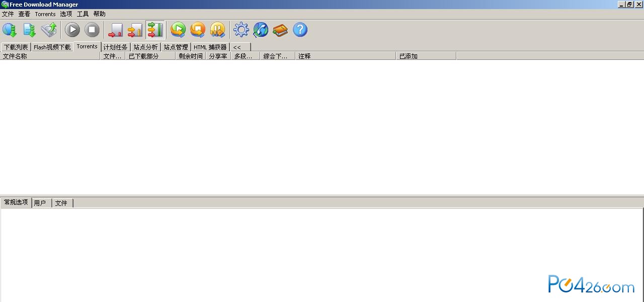Open the 工具 menu
644x302 pixels.
point(83,14)
